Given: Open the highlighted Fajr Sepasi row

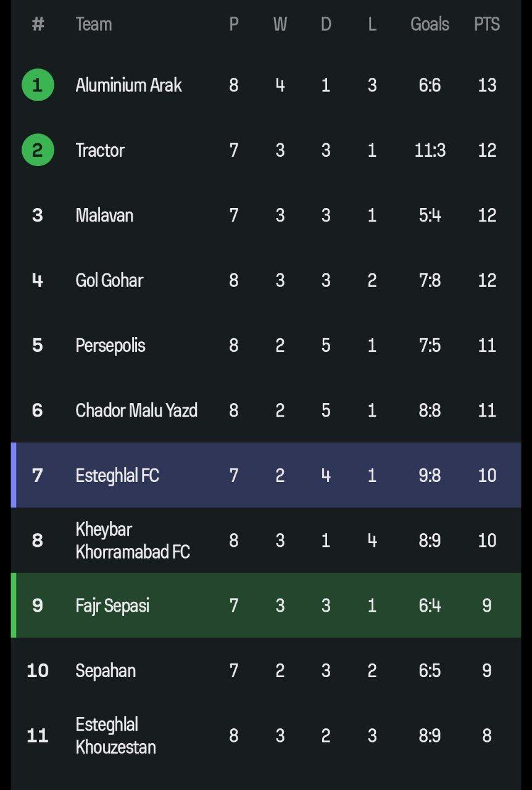Looking at the screenshot, I should [112, 605].
